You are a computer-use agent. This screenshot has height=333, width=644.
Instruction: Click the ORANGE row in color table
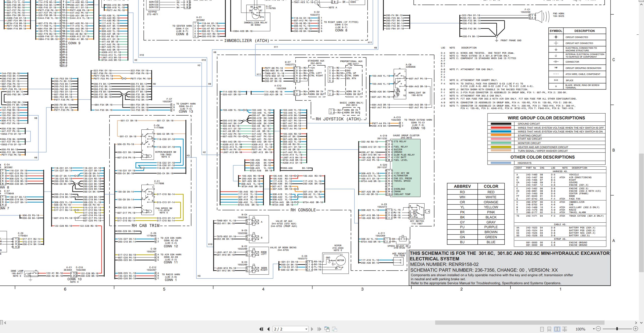click(476, 202)
